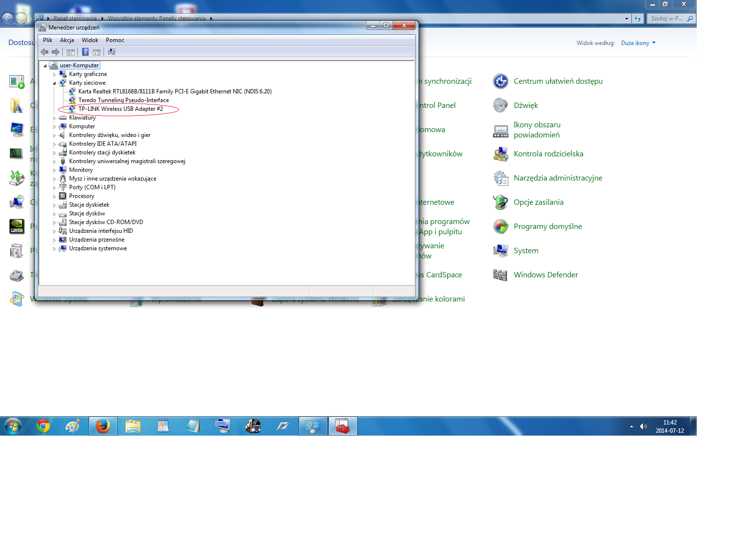Viewport: 747px width, 560px height.
Task: Click the Stacje dyskietek icon
Action: (62, 205)
